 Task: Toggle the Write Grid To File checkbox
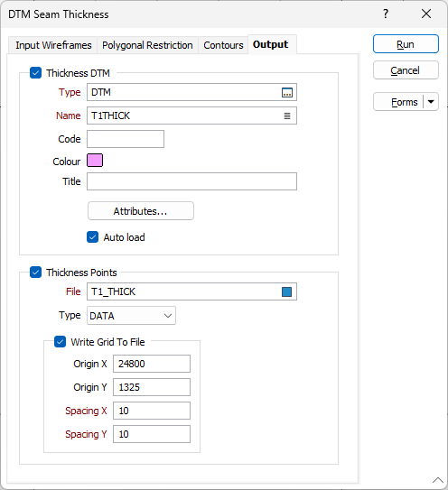click(61, 342)
